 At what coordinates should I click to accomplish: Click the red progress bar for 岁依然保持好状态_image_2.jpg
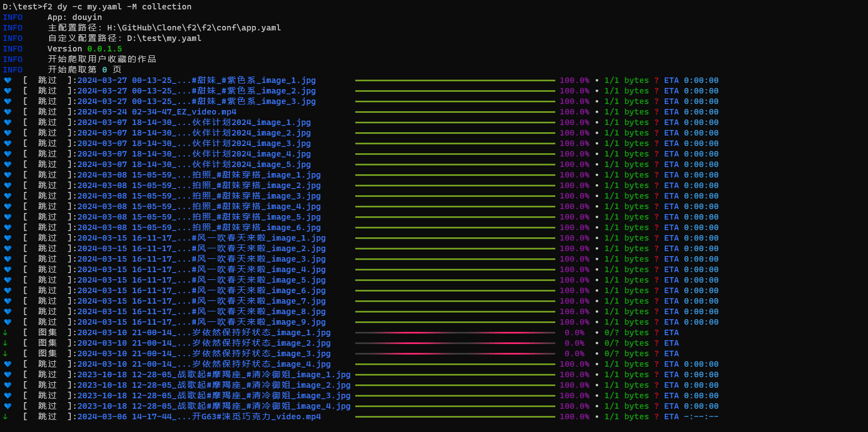(455, 343)
